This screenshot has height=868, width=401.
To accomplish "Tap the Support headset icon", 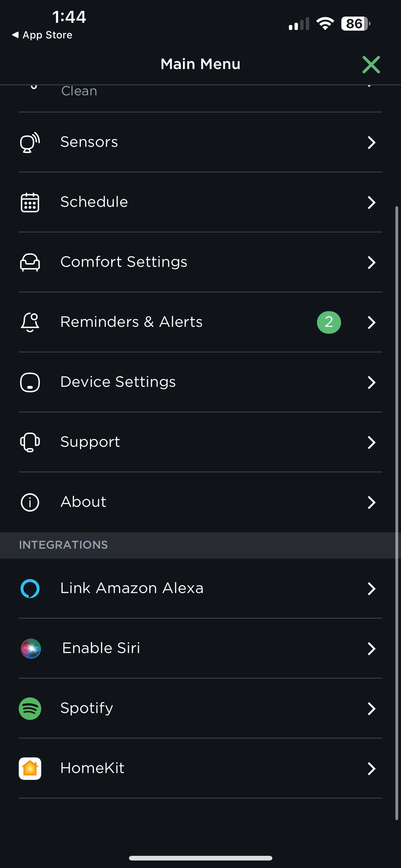I will point(30,442).
